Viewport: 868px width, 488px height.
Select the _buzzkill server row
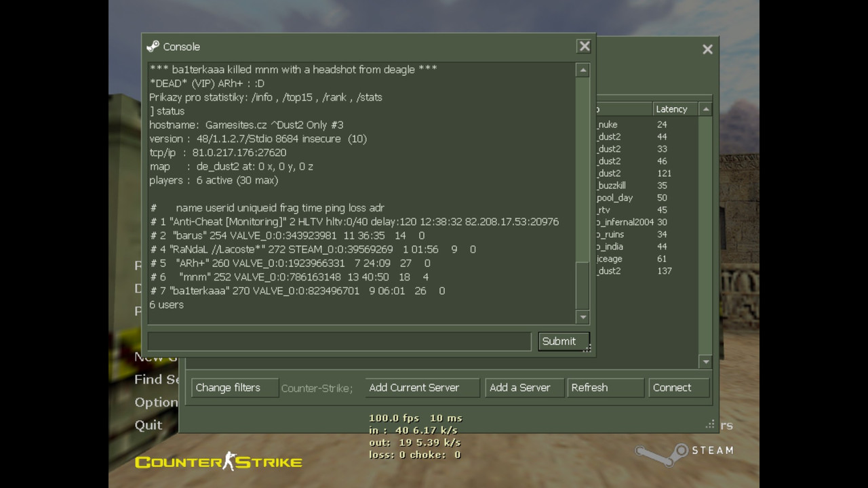tap(646, 186)
